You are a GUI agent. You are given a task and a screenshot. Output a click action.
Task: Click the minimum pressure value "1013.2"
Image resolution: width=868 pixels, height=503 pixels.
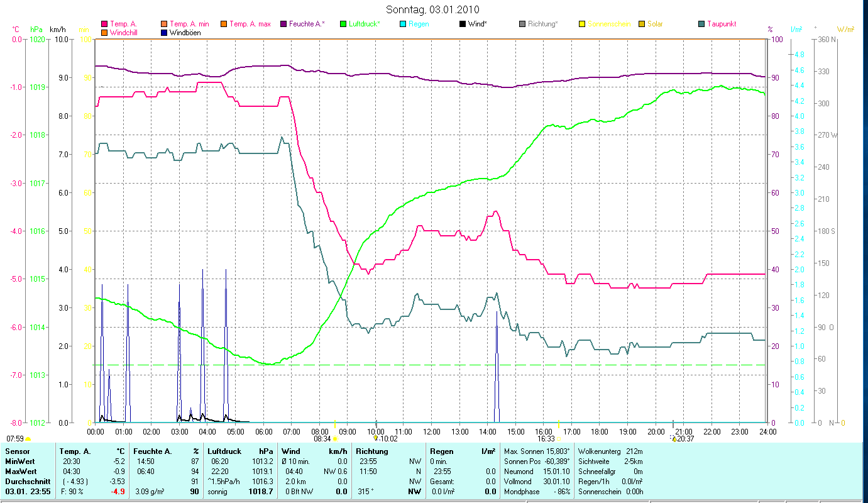click(261, 462)
